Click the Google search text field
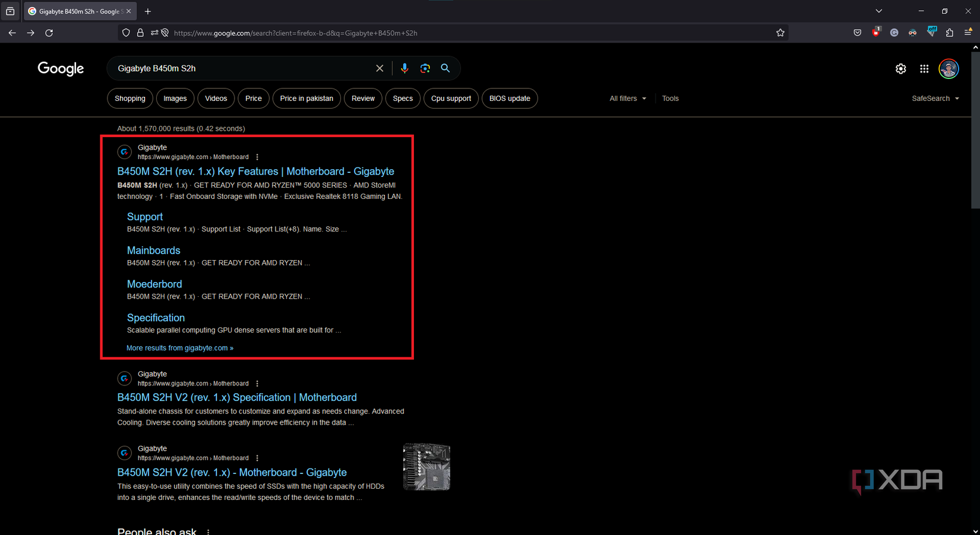Viewport: 980px width, 535px height. (244, 68)
